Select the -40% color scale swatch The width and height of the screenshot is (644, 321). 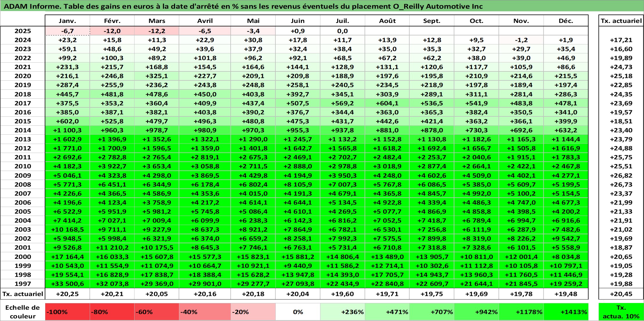coord(205,312)
